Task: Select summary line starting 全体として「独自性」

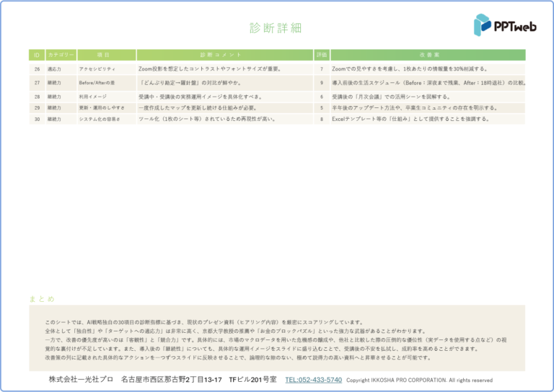Action: [237, 331]
